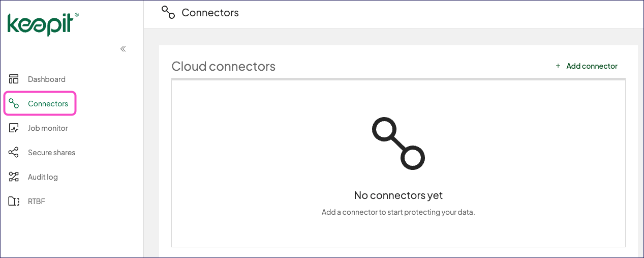Viewport: 644px width, 258px height.
Task: Open the Audit log page
Action: tap(43, 177)
